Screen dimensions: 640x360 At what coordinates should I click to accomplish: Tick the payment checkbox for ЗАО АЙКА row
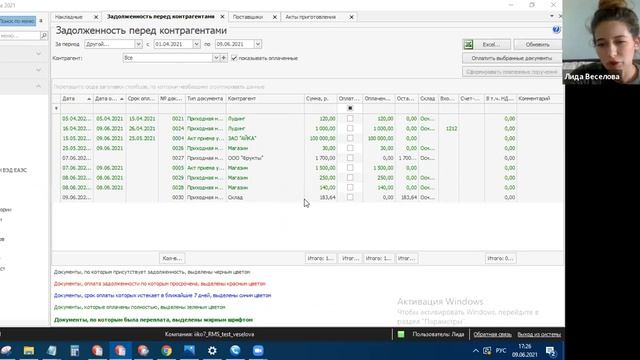pyautogui.click(x=350, y=138)
